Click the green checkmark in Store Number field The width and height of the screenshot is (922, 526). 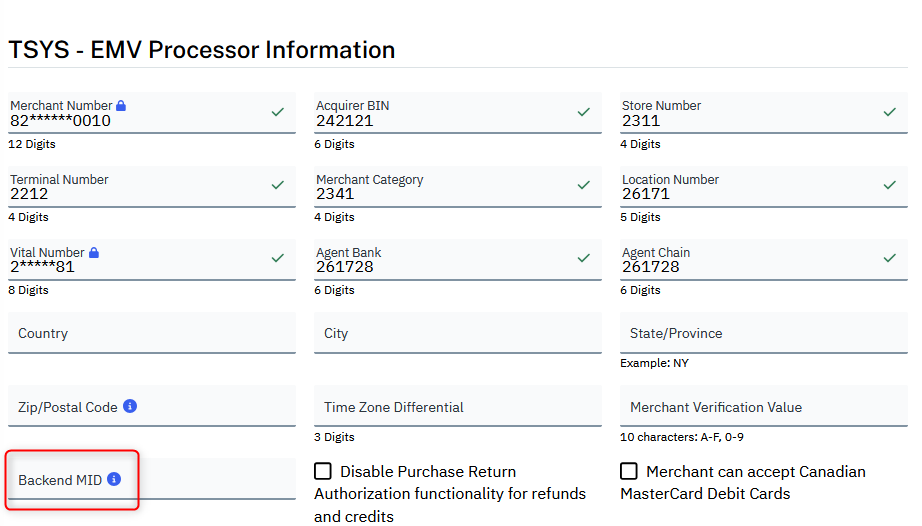coord(889,112)
